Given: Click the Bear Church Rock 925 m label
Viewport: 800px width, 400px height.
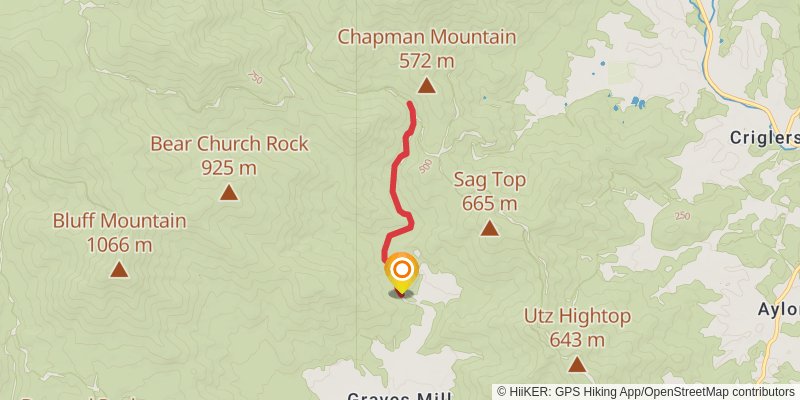Looking at the screenshot, I should (229, 155).
